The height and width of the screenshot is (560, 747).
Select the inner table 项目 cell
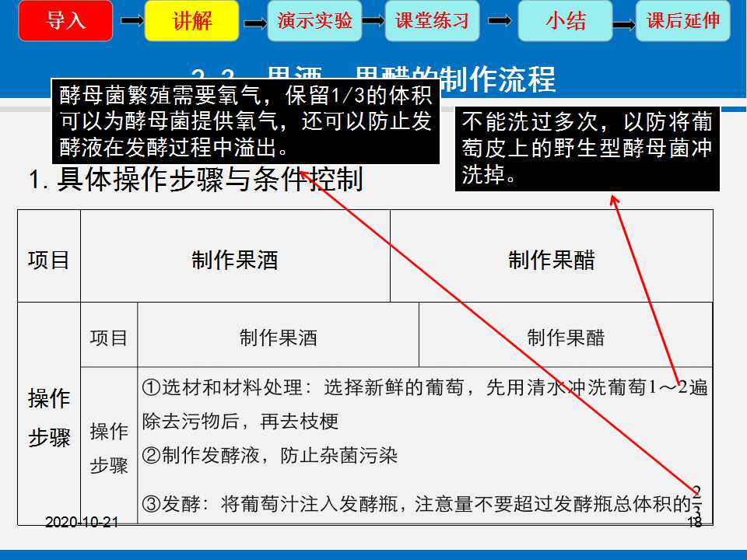109,334
